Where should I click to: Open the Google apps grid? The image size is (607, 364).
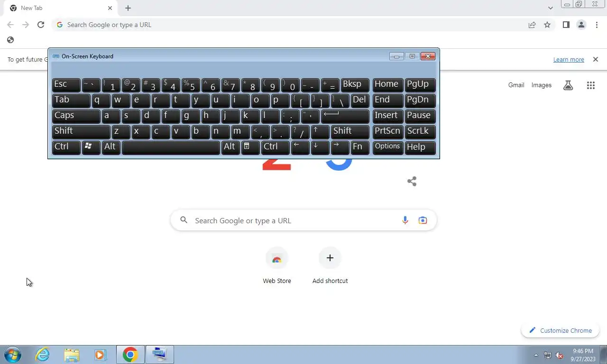(x=590, y=85)
